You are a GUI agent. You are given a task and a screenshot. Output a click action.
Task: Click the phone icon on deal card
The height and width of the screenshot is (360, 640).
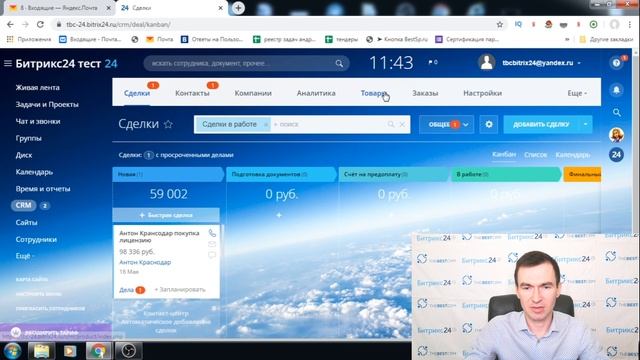[212, 233]
